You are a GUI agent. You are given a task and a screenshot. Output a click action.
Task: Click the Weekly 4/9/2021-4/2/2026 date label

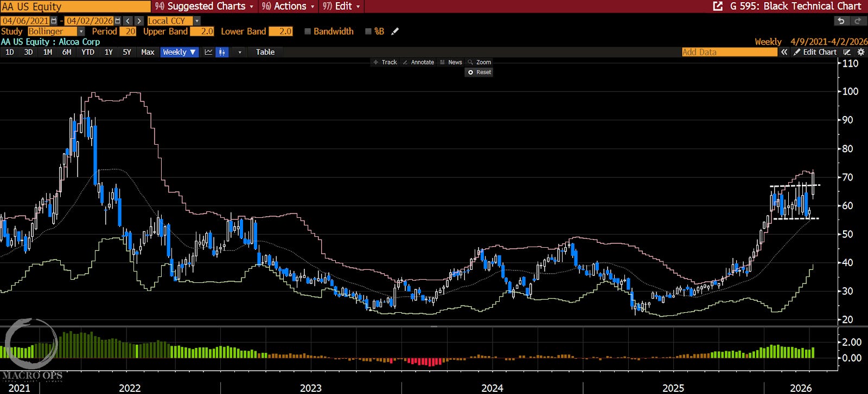[811, 42]
